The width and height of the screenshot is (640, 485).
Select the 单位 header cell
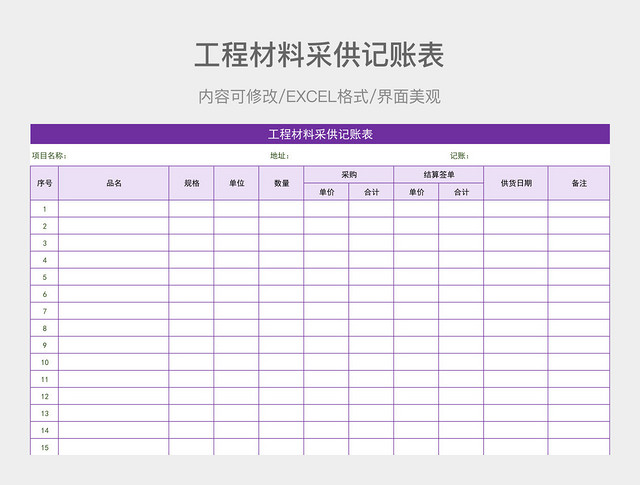pos(236,183)
